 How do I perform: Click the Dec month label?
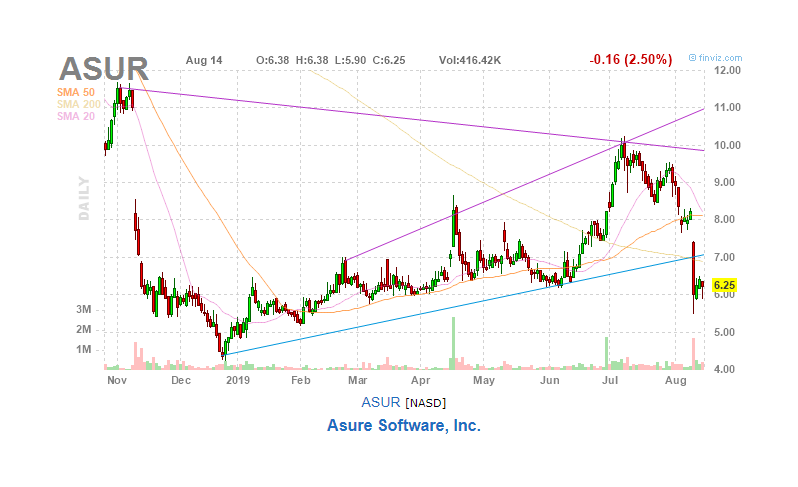pos(181,380)
